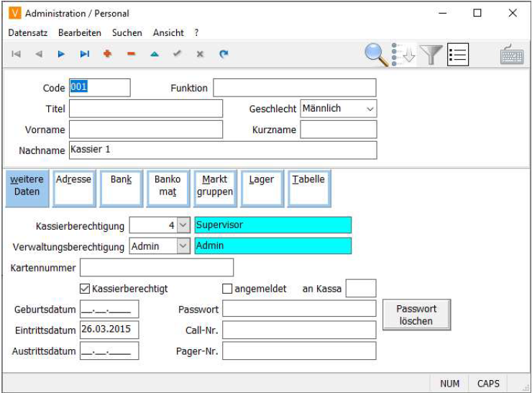Screen dimensions: 532x393
Task: Enable the angemeldet checkbox
Action: (228, 289)
